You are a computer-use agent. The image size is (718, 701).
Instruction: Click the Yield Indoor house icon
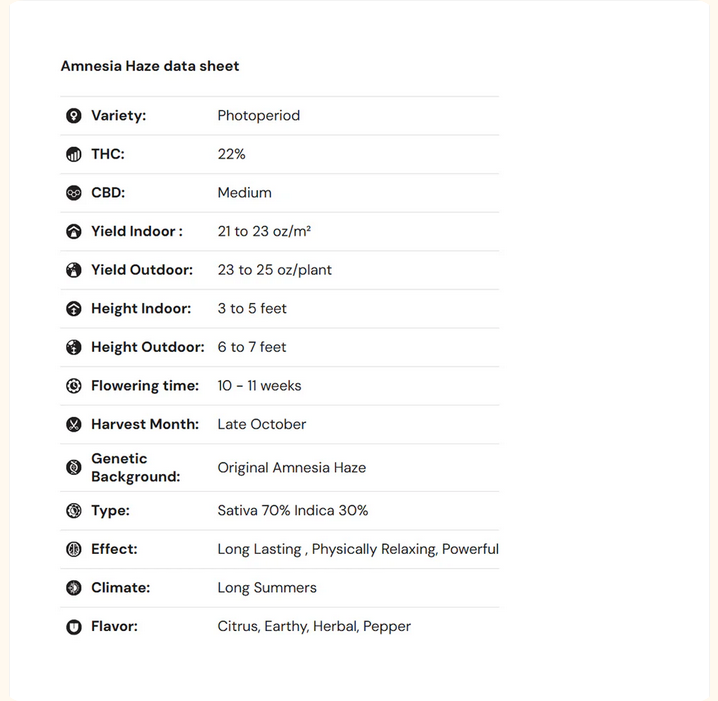coord(73,232)
